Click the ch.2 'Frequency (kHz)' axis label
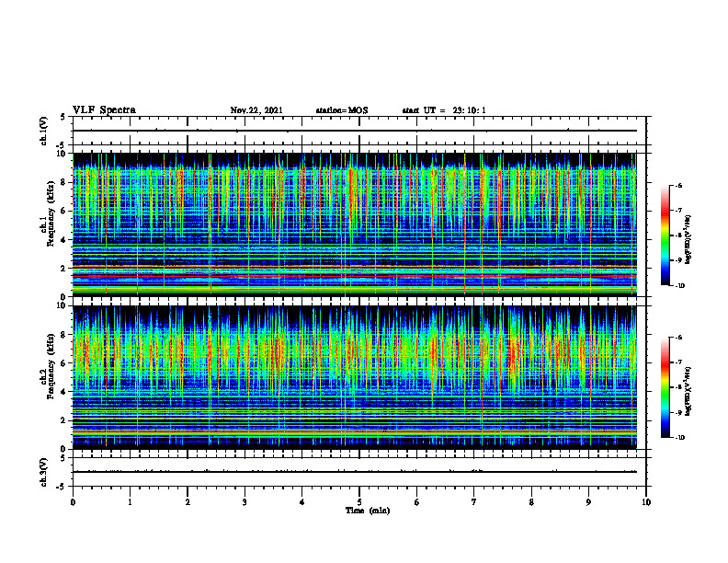 tap(51, 366)
